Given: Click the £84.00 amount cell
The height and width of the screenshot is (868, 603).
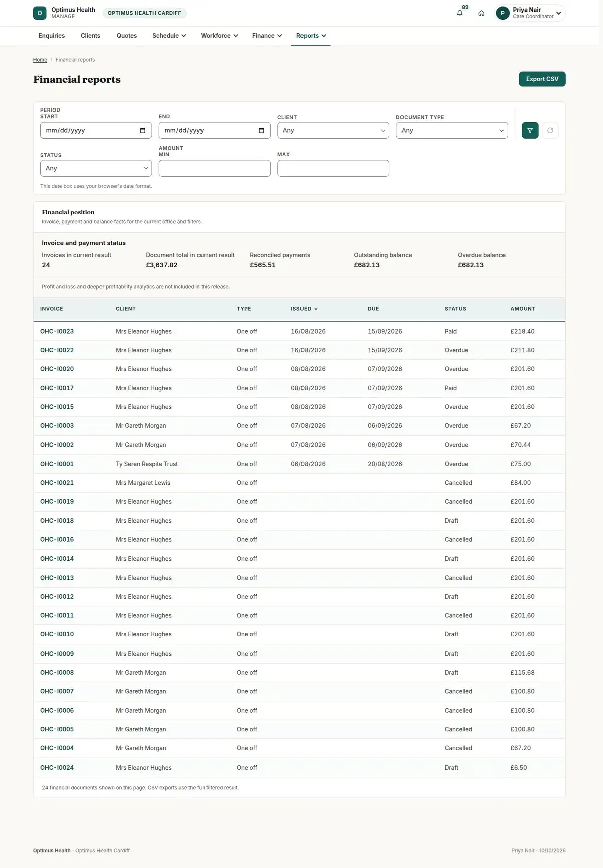Looking at the screenshot, I should pyautogui.click(x=521, y=483).
